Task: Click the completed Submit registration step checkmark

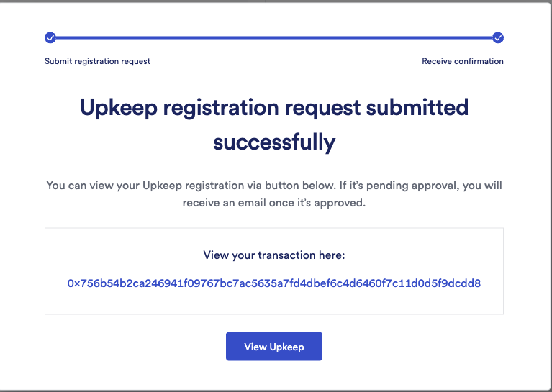Action: click(x=50, y=37)
